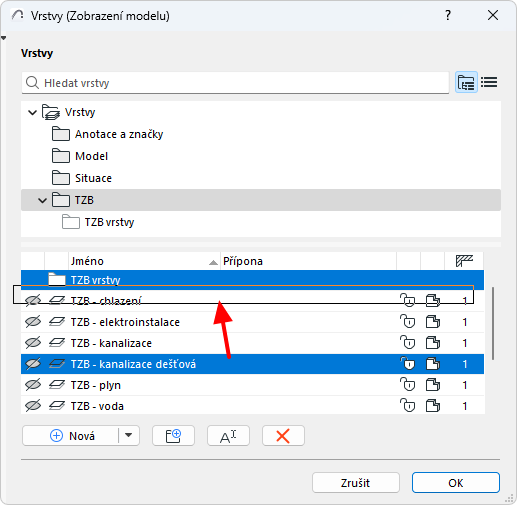Toggle solid/wireframe icon for TZB - kanalizace dešťová
The height and width of the screenshot is (505, 517).
coord(433,364)
